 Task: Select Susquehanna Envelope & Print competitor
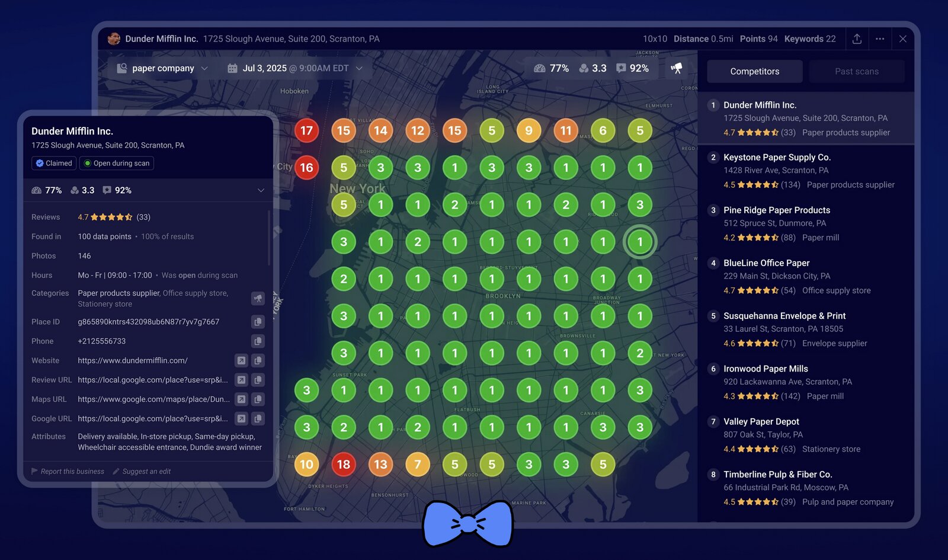coord(806,329)
